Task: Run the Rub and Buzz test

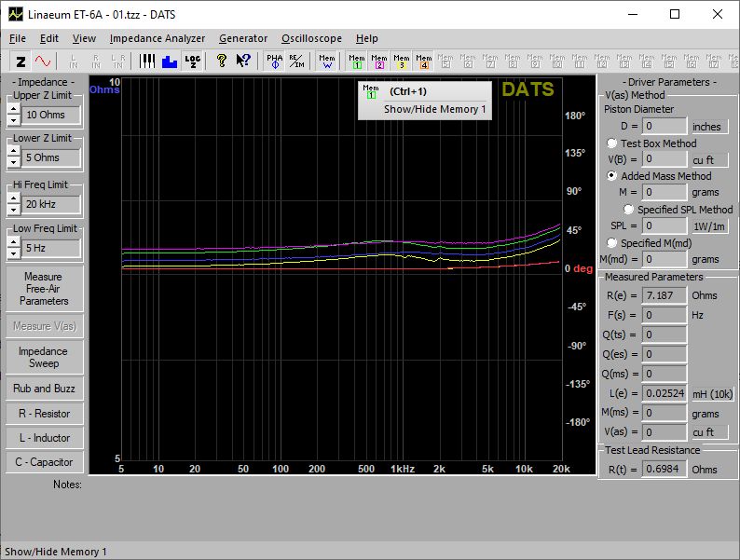Action: point(44,389)
